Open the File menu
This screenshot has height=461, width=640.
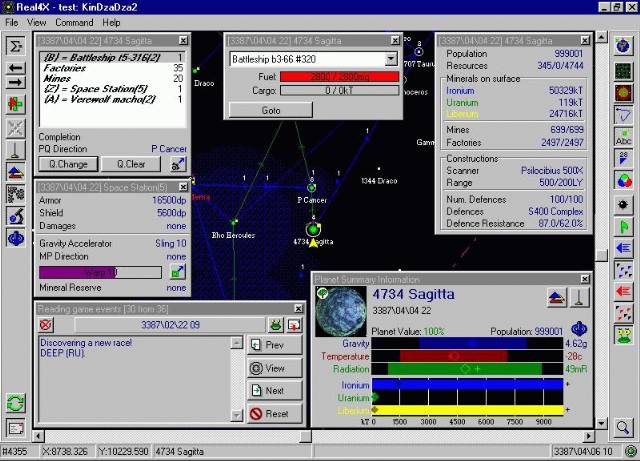(x=11, y=23)
